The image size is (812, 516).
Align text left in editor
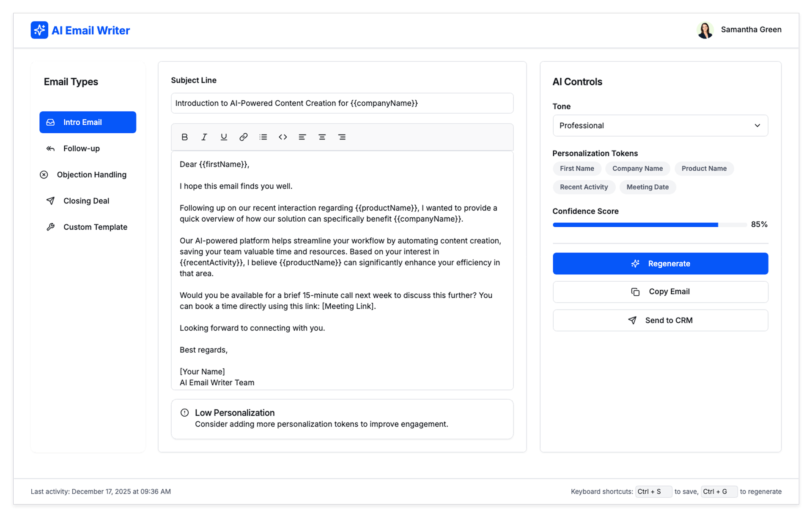coord(302,137)
